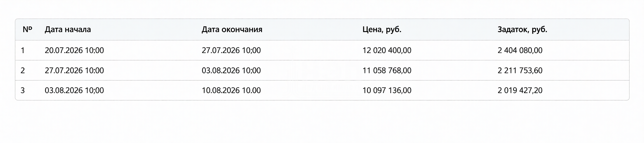
Task: Click price 11 058 768,00
Action: [x=387, y=70]
